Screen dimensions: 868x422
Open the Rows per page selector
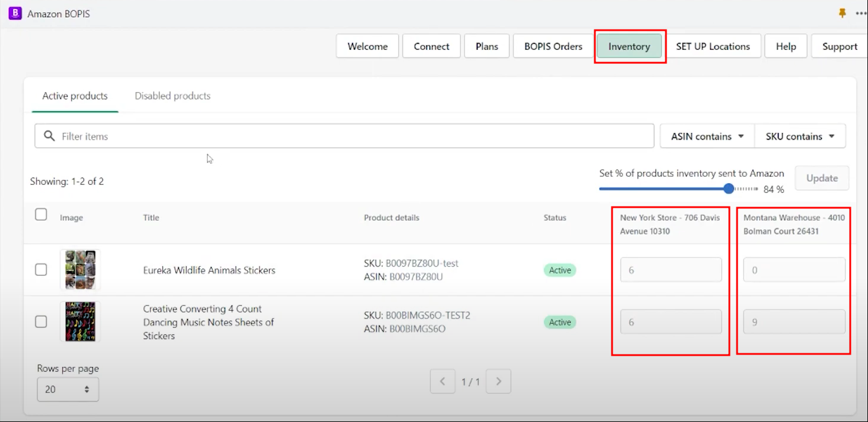pos(68,389)
